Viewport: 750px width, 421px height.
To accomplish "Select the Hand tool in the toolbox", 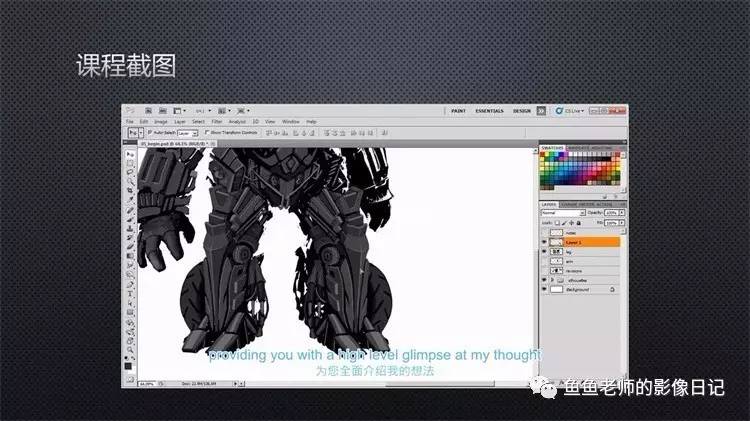I will tap(130, 341).
